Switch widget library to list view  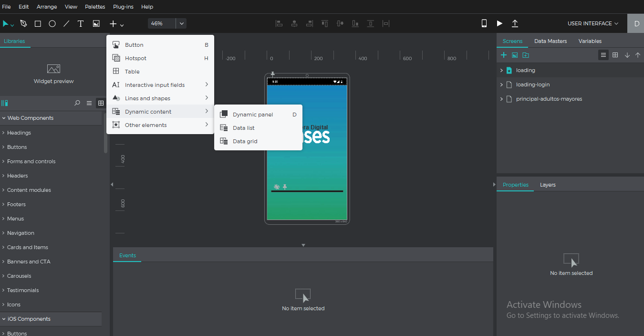pyautogui.click(x=89, y=103)
